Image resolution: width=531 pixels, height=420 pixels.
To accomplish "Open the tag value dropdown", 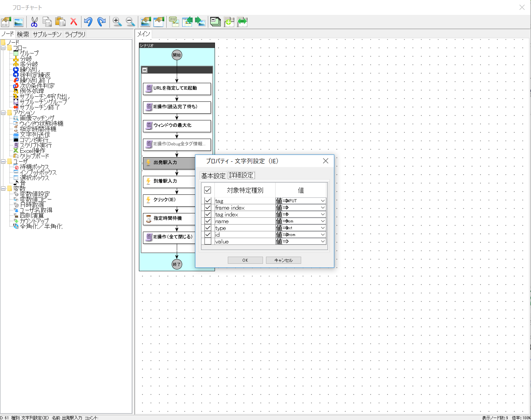I will coord(323,201).
